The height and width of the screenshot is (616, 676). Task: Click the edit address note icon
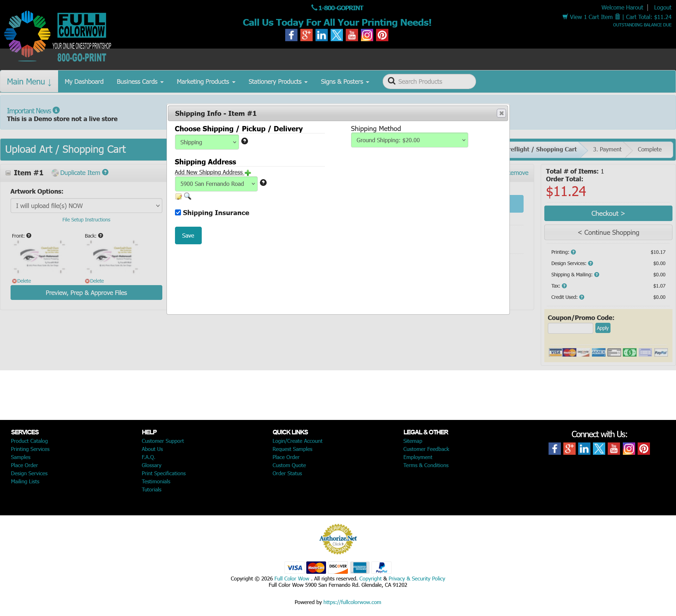tap(179, 196)
